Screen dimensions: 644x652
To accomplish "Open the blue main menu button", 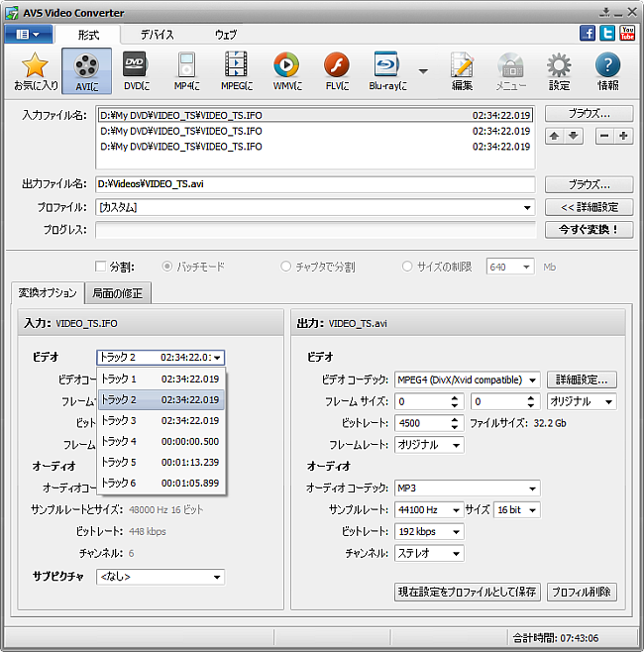I will click(29, 34).
